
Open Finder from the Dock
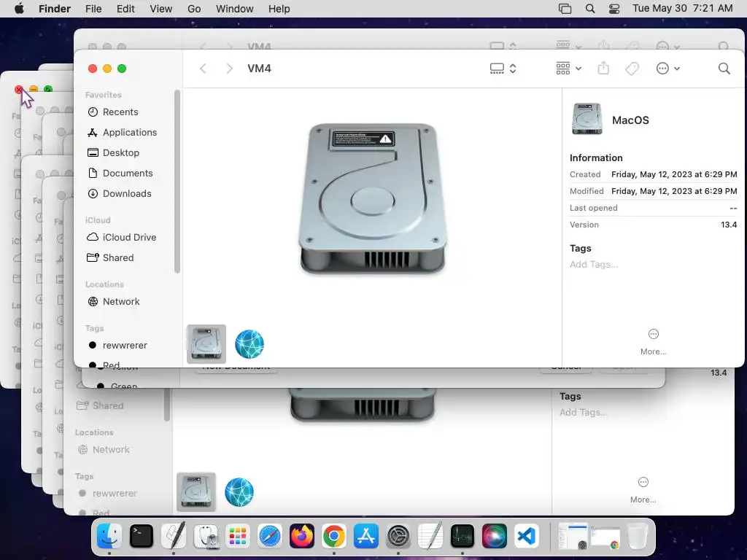(x=109, y=536)
